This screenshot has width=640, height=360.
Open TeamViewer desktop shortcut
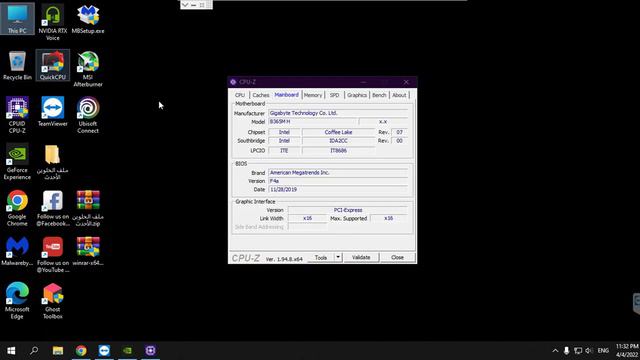[53, 112]
